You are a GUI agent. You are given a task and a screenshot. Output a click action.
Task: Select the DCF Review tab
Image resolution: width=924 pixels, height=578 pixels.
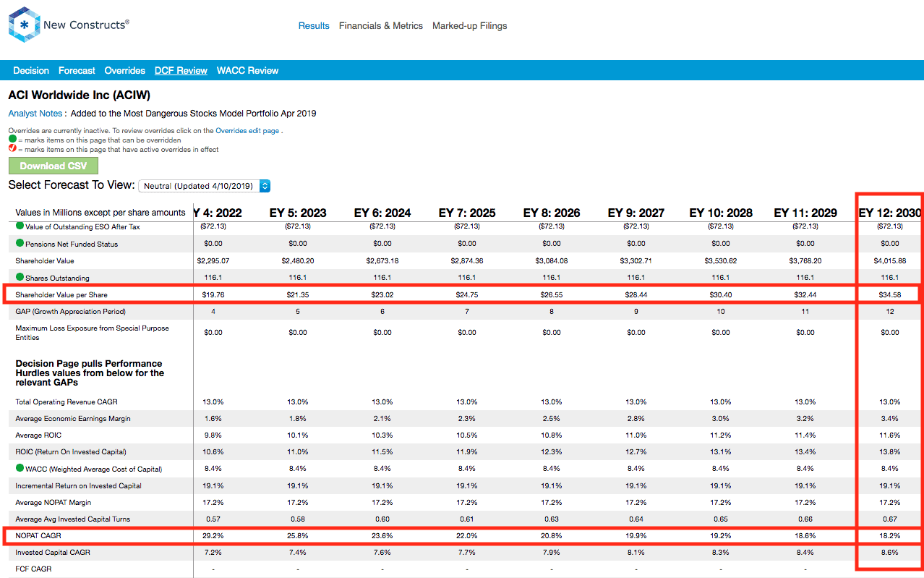pyautogui.click(x=181, y=70)
